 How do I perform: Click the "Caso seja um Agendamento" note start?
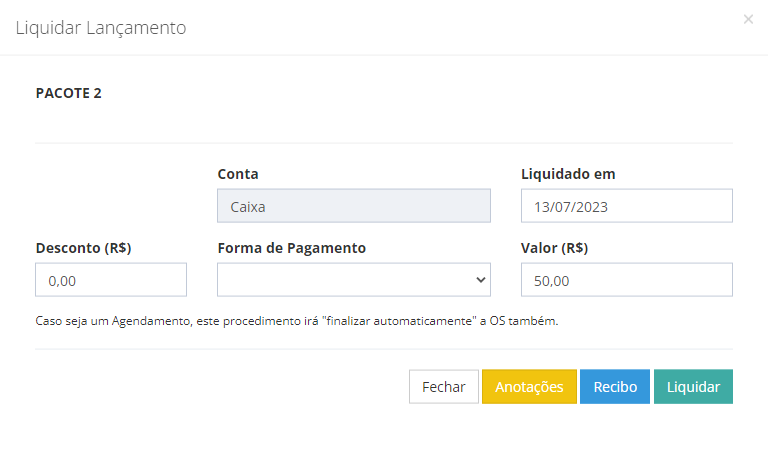pyautogui.click(x=113, y=321)
